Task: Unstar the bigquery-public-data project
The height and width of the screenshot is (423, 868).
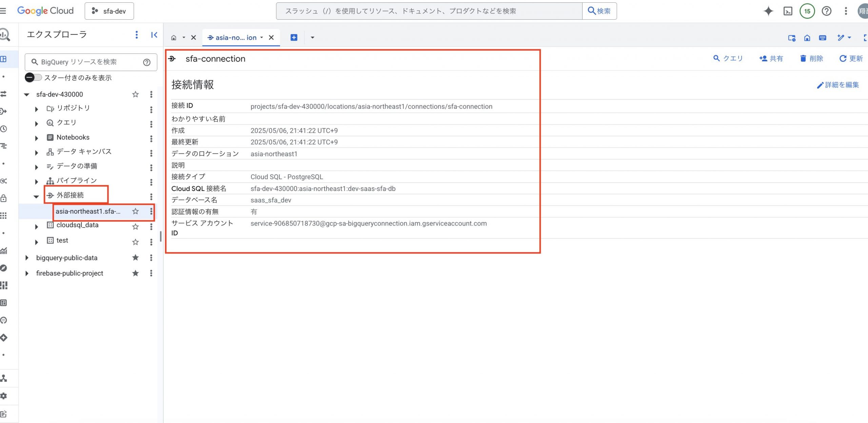Action: (135, 258)
